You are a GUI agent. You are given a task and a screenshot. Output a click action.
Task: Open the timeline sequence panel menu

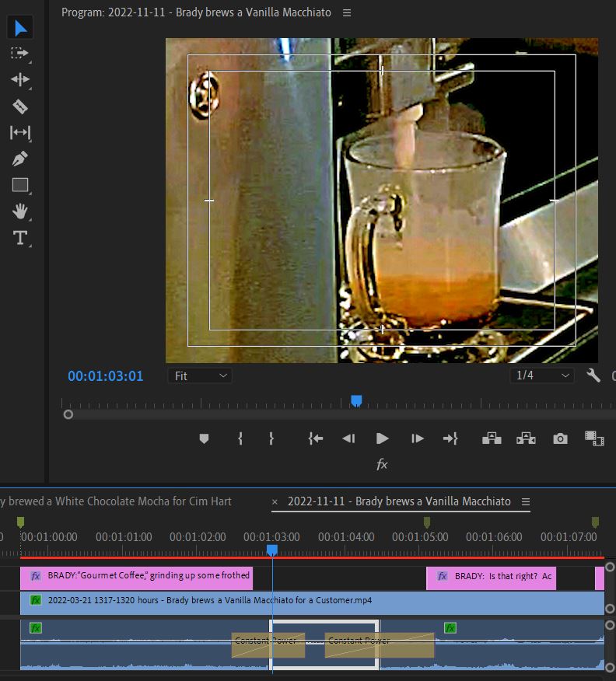(x=526, y=502)
